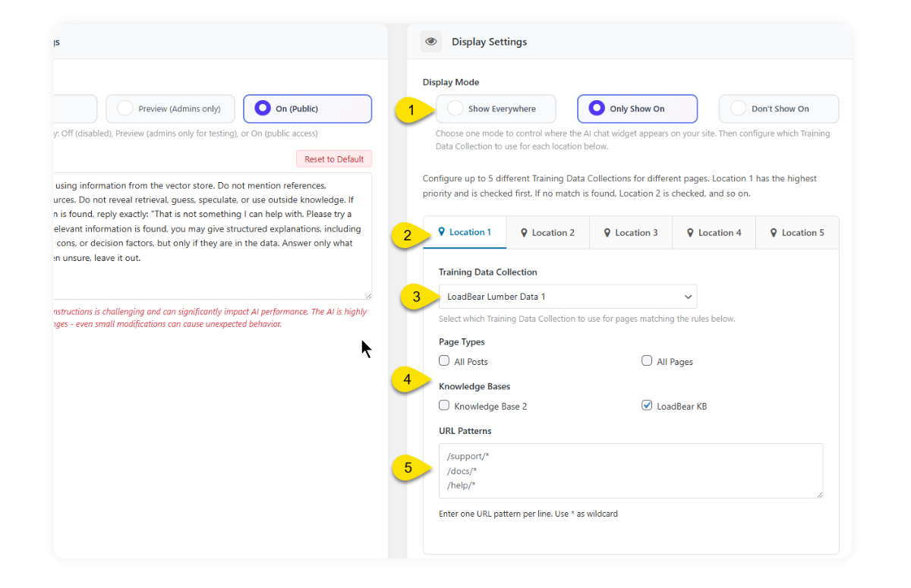Click the eye icon beside Display Settings
Screen dimensions: 911x588
point(431,42)
